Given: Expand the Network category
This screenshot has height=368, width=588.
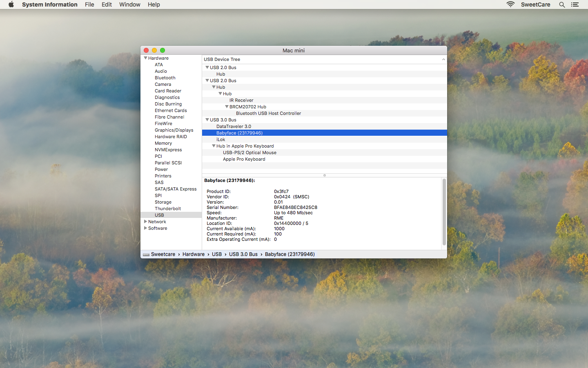Looking at the screenshot, I should point(146,222).
